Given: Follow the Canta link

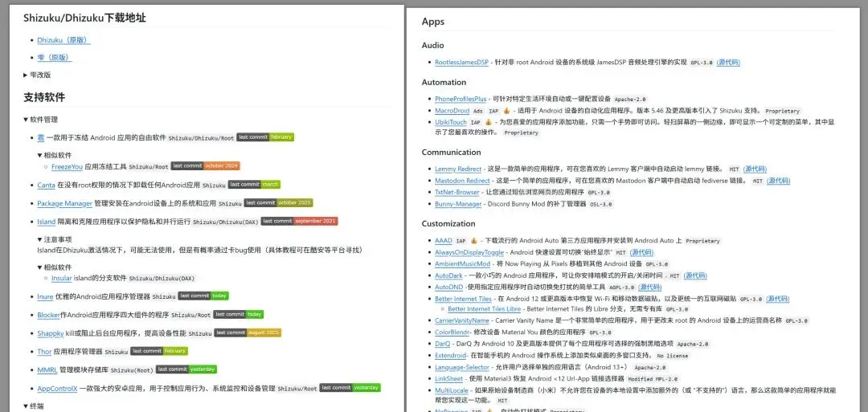Looking at the screenshot, I should click(46, 186).
